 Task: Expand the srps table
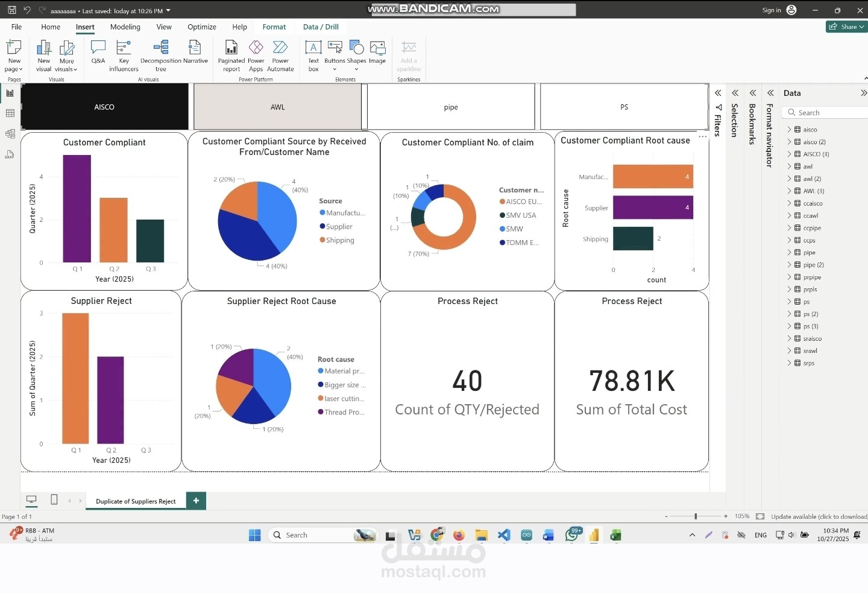[x=789, y=363]
